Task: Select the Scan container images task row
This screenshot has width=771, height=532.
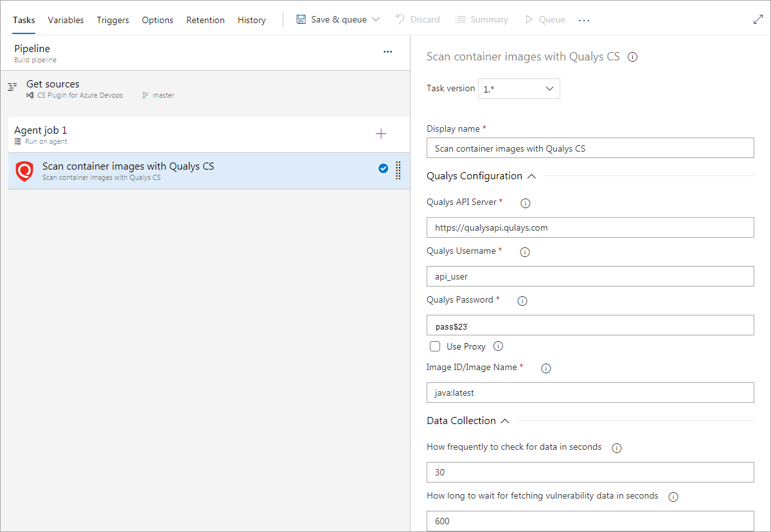Action: [209, 171]
